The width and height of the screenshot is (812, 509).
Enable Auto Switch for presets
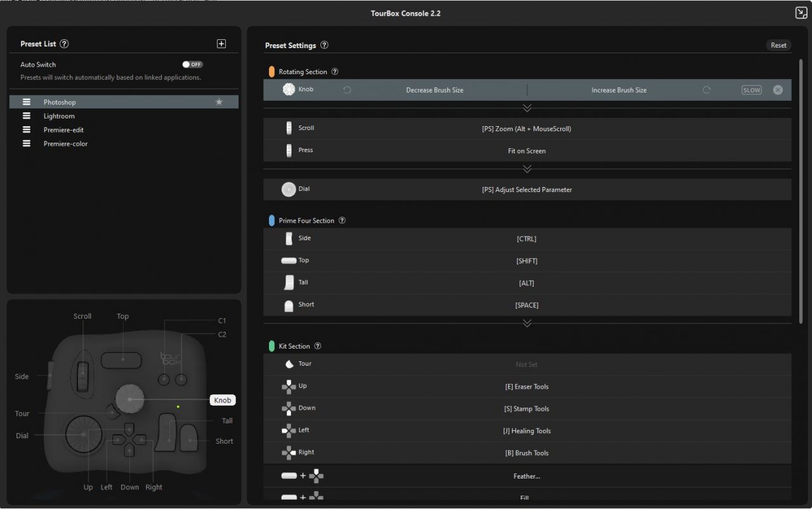[192, 64]
